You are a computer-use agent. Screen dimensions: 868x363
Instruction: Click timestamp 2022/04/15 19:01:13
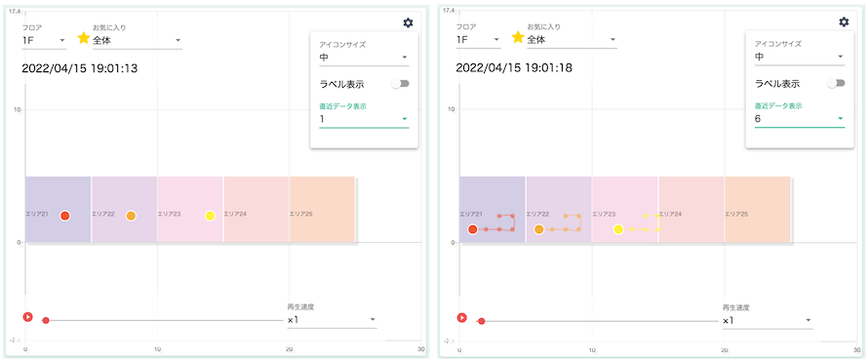pos(80,68)
